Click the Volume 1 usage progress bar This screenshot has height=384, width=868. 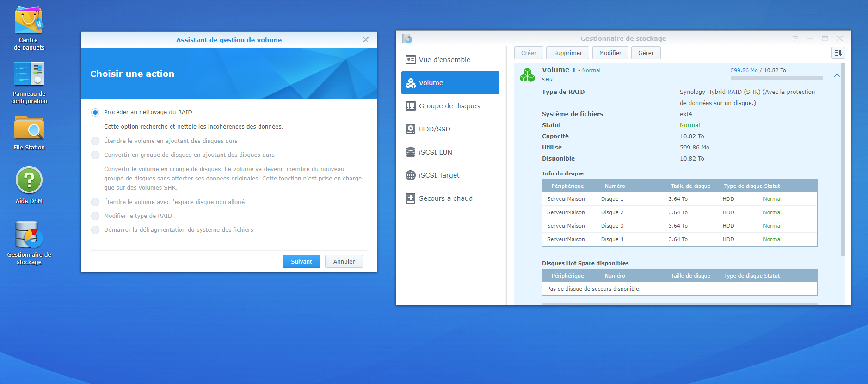point(777,78)
